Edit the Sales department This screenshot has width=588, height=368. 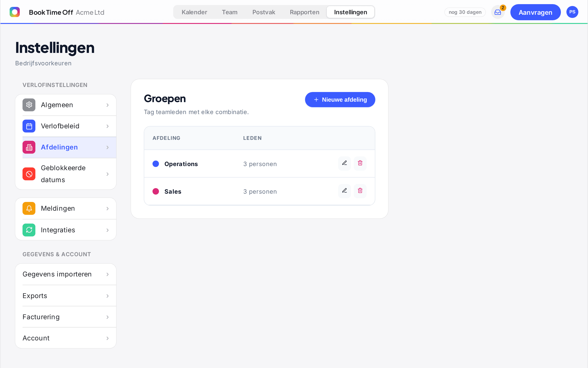[345, 191]
